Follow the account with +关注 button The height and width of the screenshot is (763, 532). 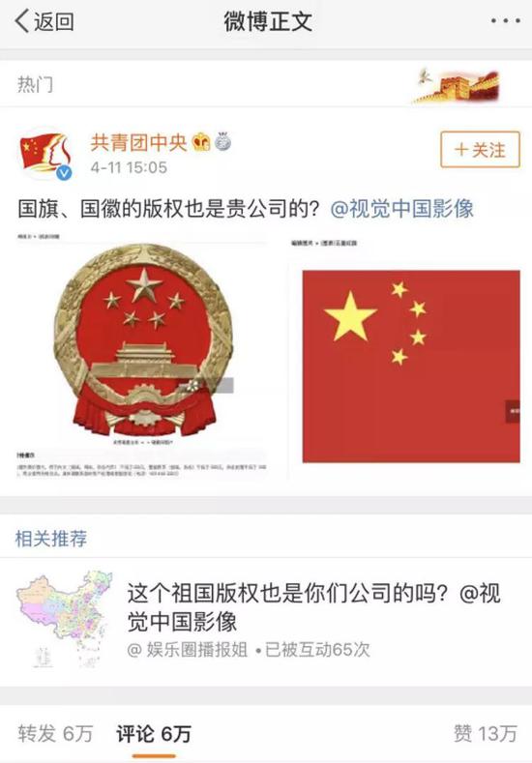click(480, 149)
